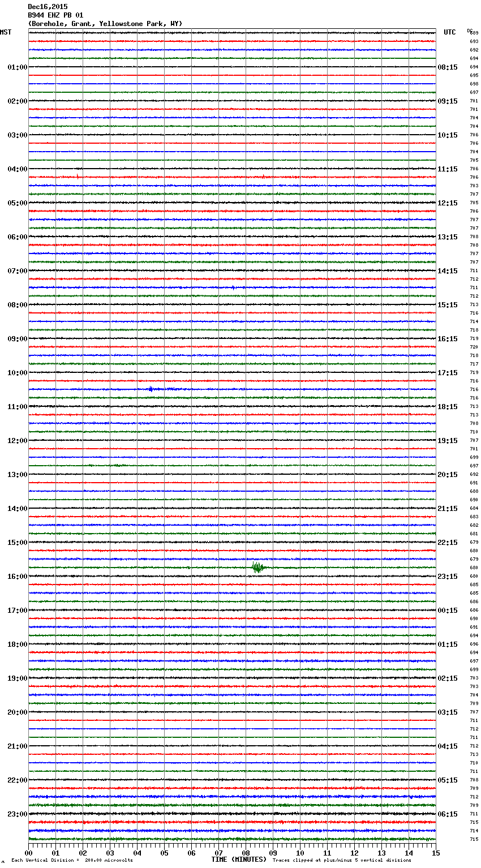Click the minute axis tick label 10
The width and height of the screenshot is (481, 868).
coord(300,853)
